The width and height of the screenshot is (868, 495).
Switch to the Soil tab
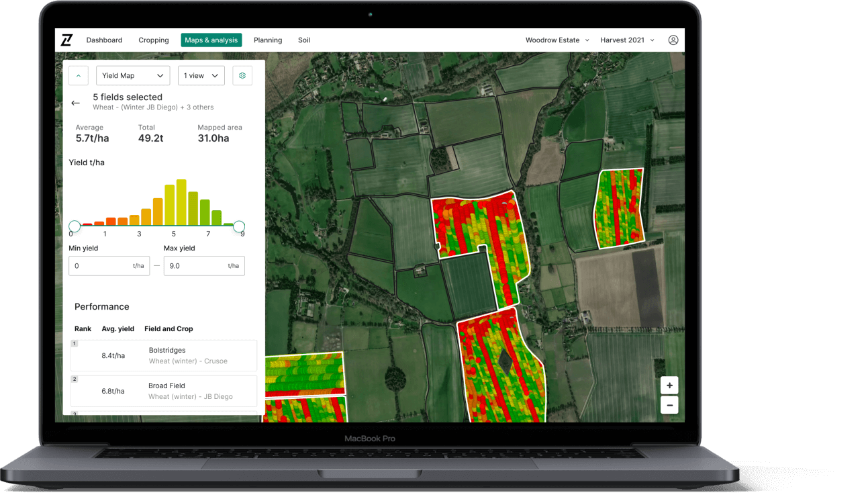303,40
